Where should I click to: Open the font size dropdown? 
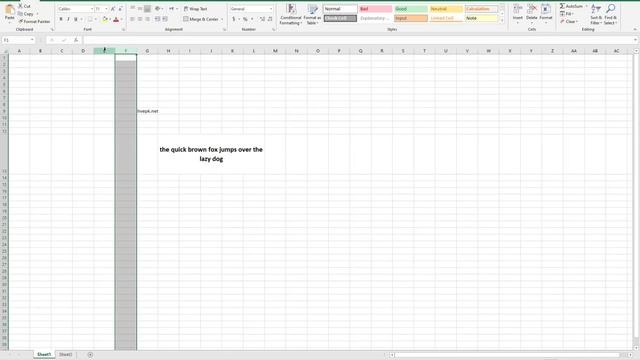[107, 9]
